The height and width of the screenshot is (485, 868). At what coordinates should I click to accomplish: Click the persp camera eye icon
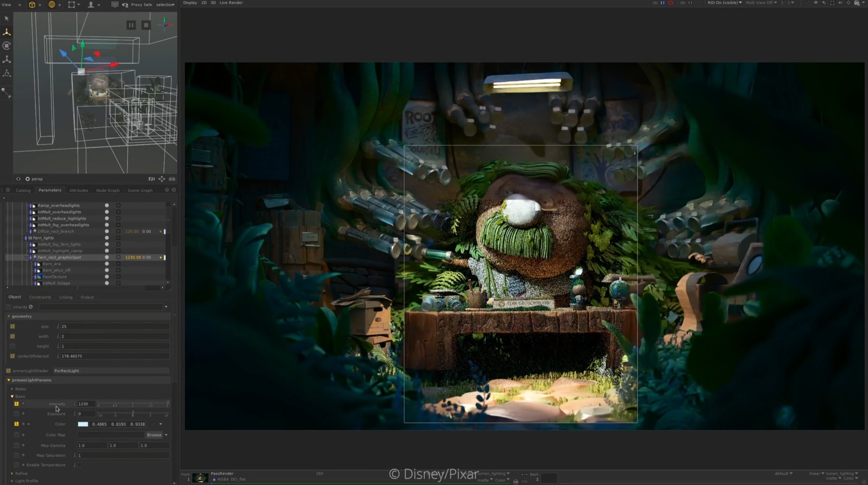point(18,179)
